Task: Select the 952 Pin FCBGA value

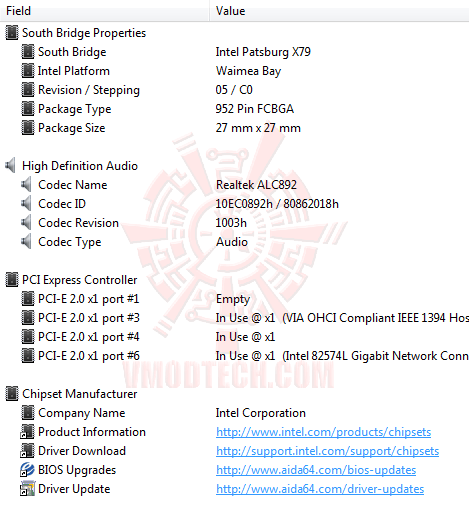Action: tap(255, 109)
